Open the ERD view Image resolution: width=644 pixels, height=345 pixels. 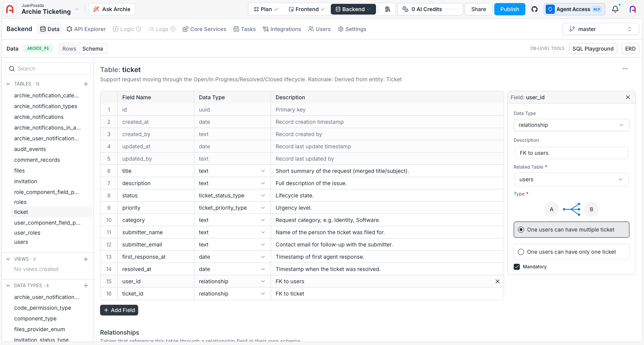[630, 49]
